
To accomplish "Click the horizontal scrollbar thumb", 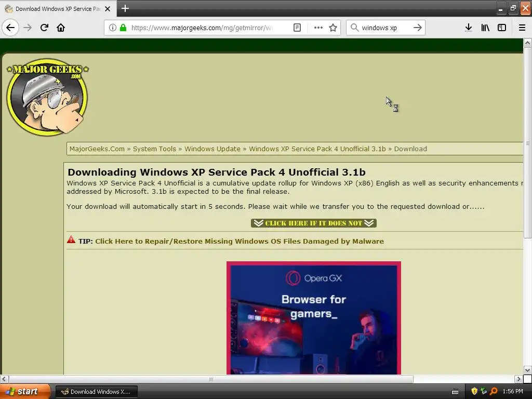I will click(211, 379).
